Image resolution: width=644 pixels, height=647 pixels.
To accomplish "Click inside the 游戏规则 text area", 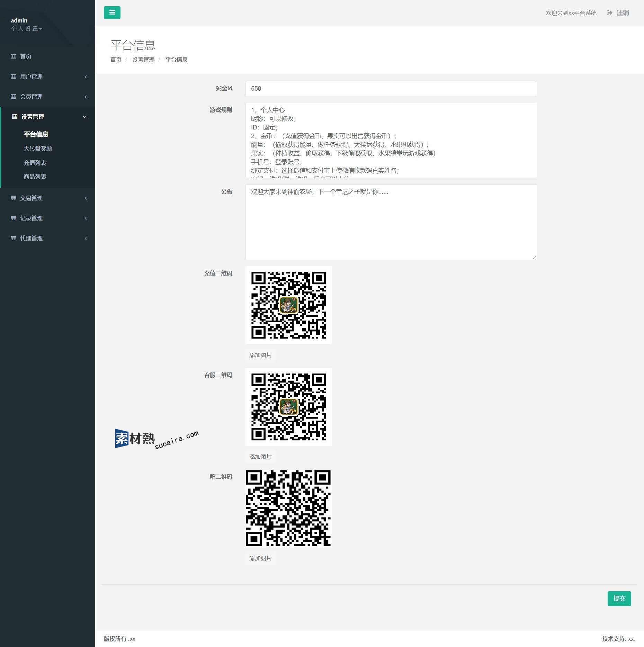I will coord(391,141).
